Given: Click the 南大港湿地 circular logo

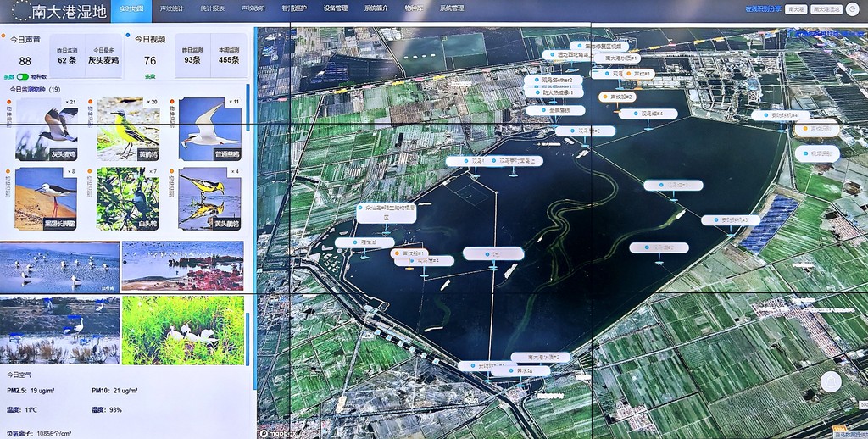Looking at the screenshot, I should coord(21,10).
